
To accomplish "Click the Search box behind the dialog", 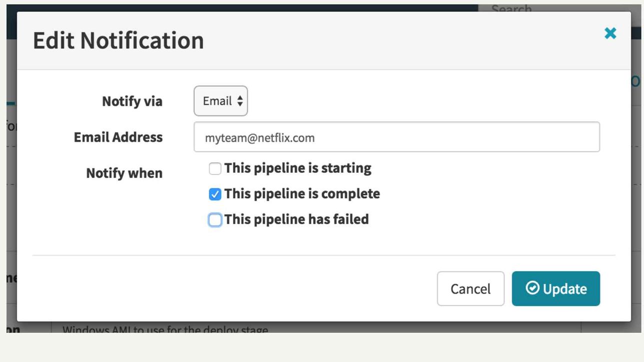I will pyautogui.click(x=550, y=8).
